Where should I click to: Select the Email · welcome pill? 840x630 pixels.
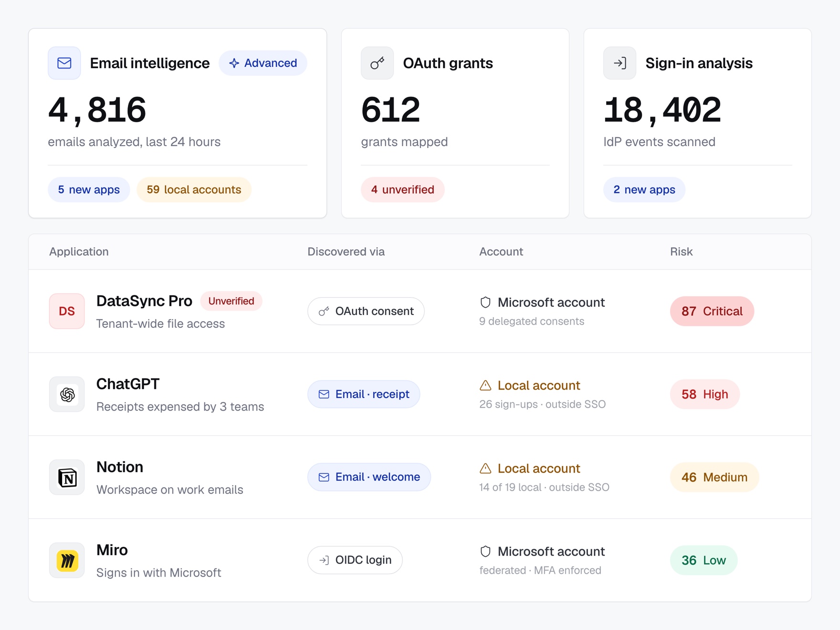[369, 477]
